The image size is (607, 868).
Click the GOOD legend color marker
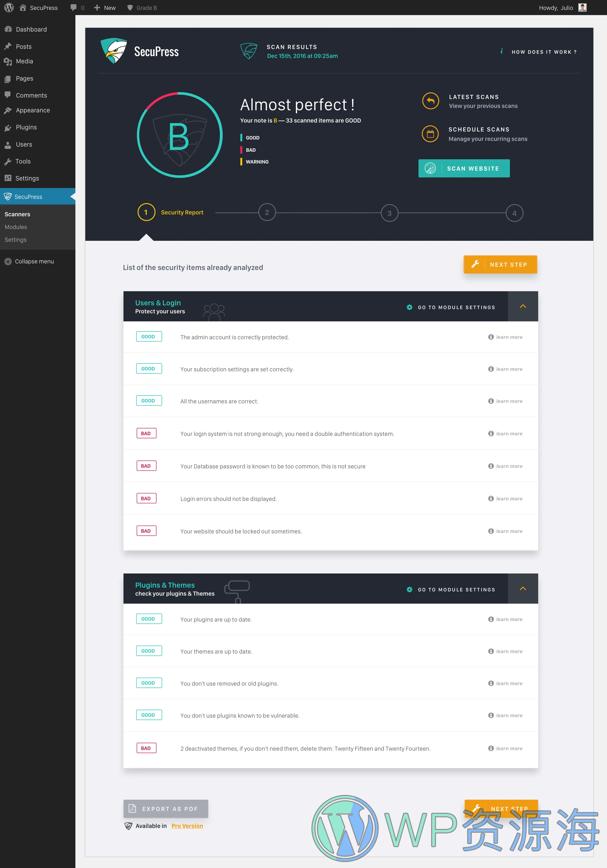point(241,138)
